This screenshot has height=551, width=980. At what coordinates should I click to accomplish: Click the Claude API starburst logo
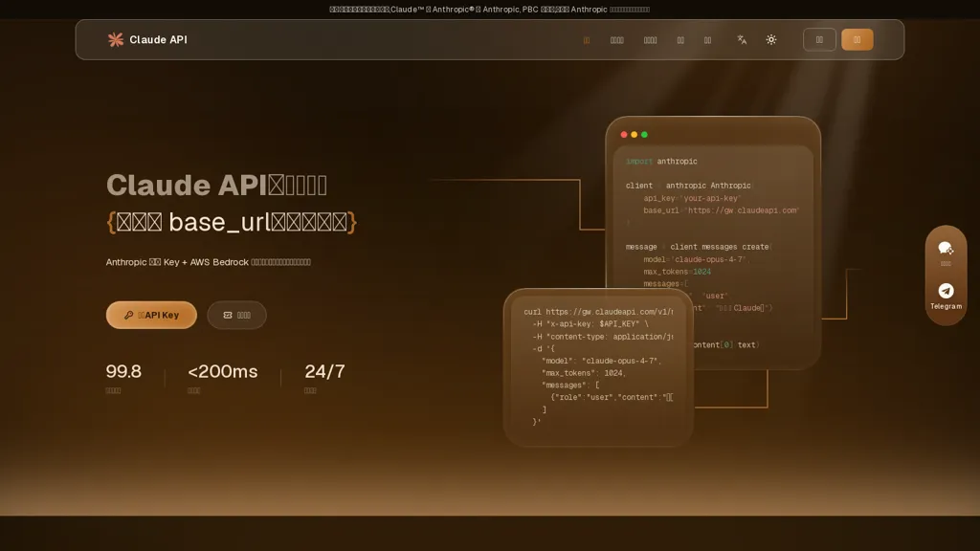pos(116,39)
